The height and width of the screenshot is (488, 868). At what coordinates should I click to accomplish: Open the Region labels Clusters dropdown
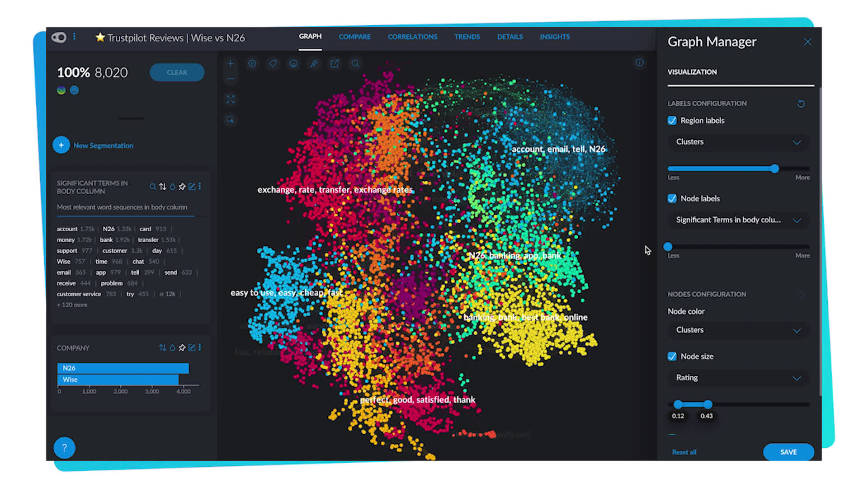pyautogui.click(x=738, y=142)
